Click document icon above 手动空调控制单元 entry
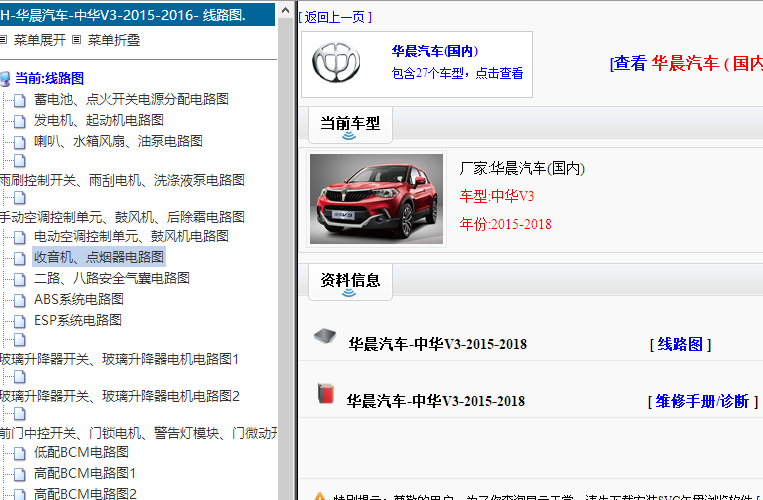Viewport: 763px width, 500px height. point(19,198)
